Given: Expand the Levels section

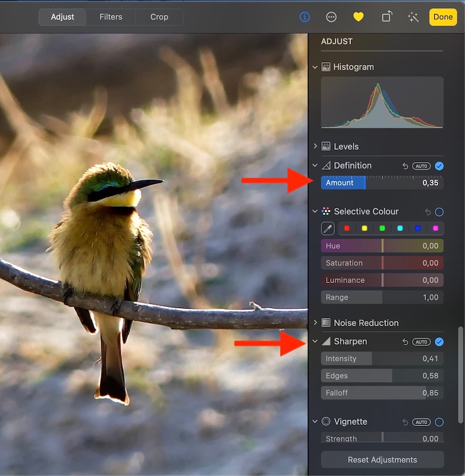Looking at the screenshot, I should point(315,146).
